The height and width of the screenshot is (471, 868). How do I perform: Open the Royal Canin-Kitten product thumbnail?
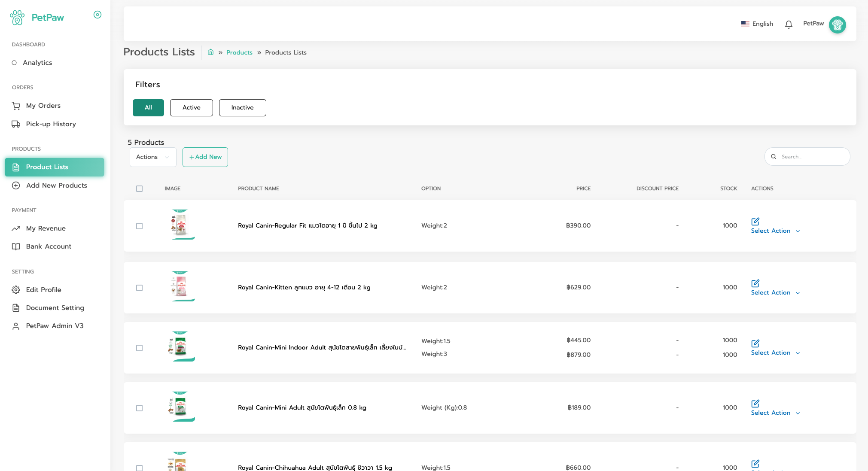pyautogui.click(x=180, y=286)
